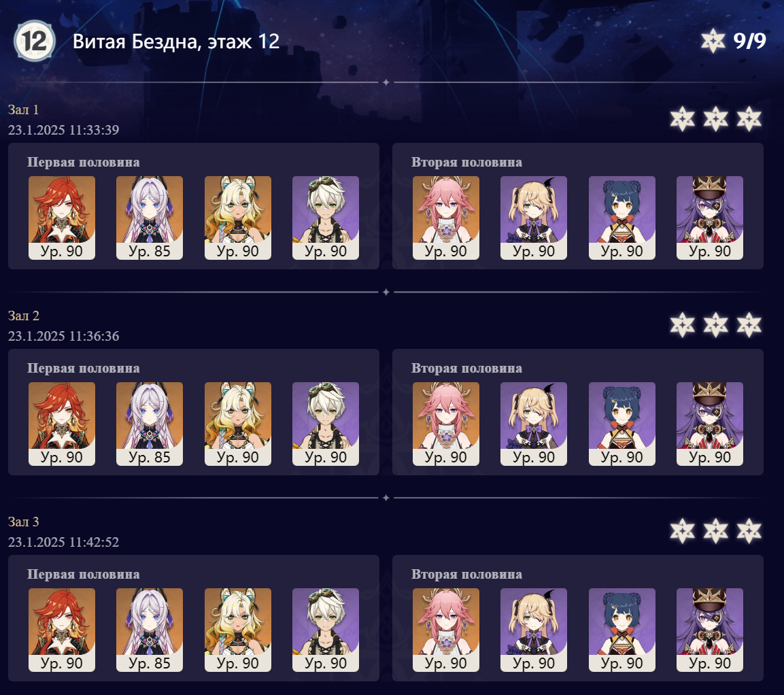Viewport: 784px width, 695px height.
Task: Select dark blue-haired character in Зал 1
Action: (622, 218)
